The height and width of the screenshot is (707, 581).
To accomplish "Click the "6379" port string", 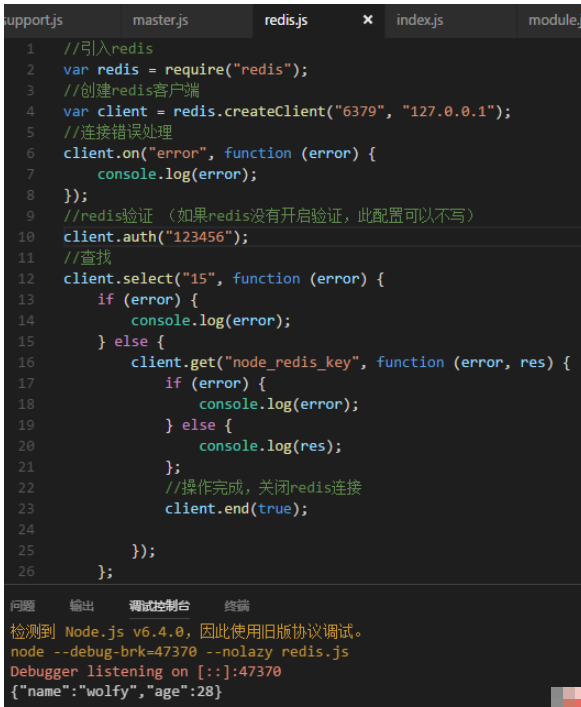I will (359, 111).
